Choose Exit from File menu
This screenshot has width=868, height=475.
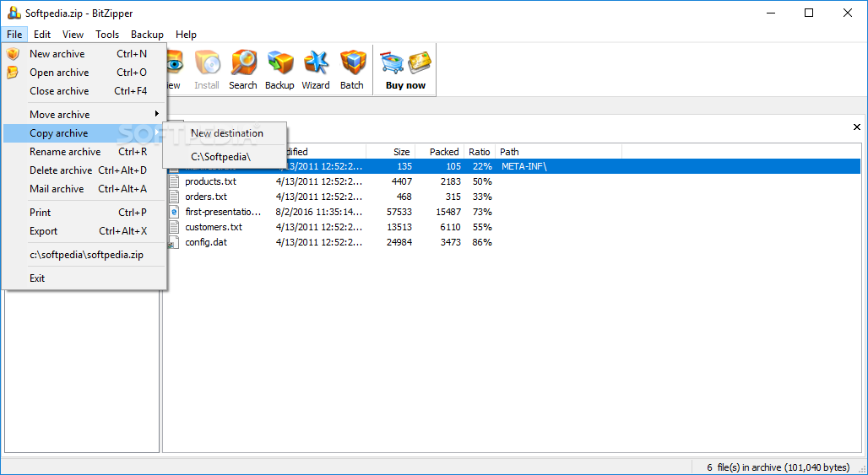tap(84, 278)
